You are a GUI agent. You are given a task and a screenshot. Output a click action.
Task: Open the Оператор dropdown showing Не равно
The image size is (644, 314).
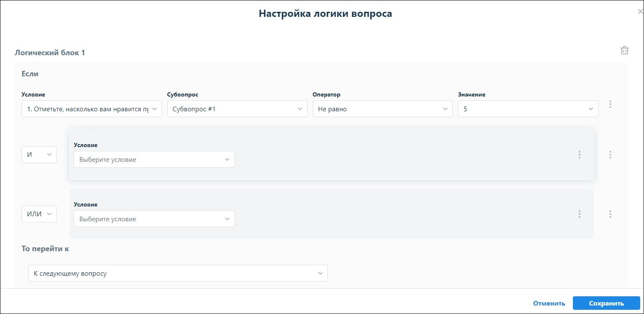(383, 109)
